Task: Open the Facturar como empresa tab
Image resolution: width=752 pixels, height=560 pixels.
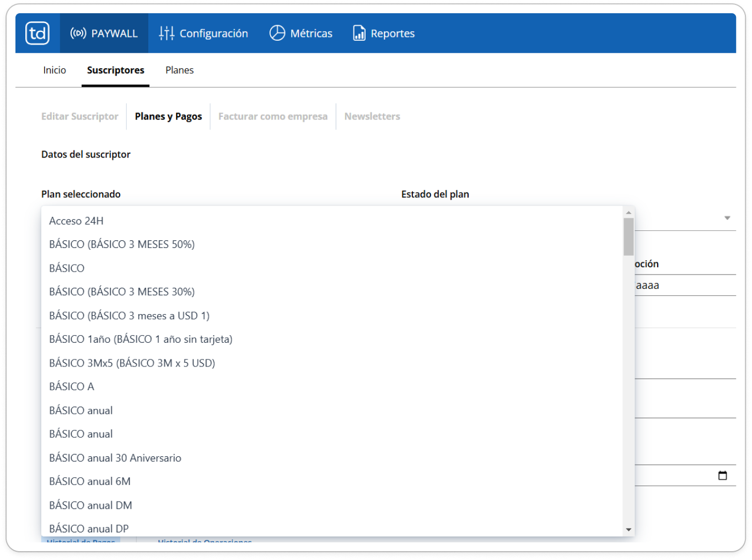Action: coord(273,116)
